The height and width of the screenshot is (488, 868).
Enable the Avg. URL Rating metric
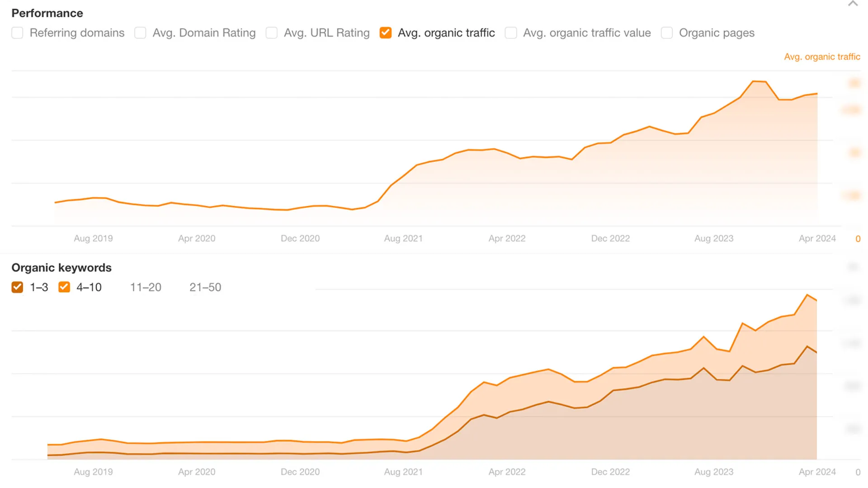point(272,33)
